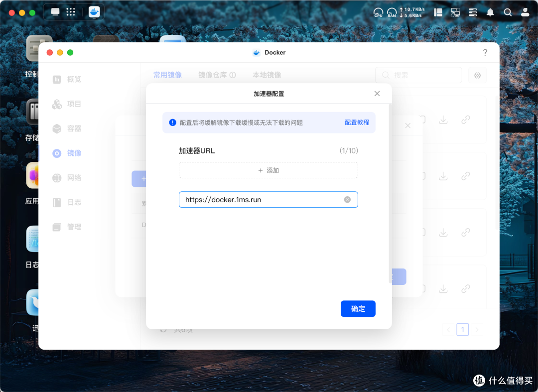
Task: Open the 配置教程 tutorial link
Action: click(x=357, y=123)
